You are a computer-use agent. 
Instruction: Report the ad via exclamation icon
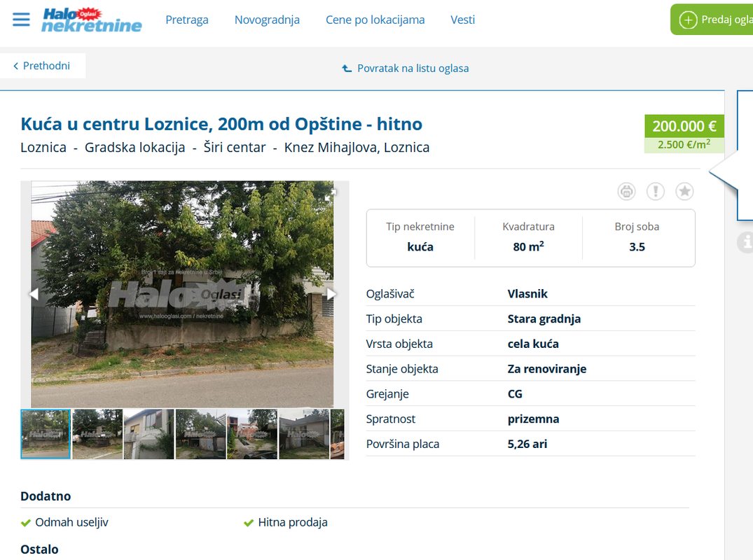(656, 192)
